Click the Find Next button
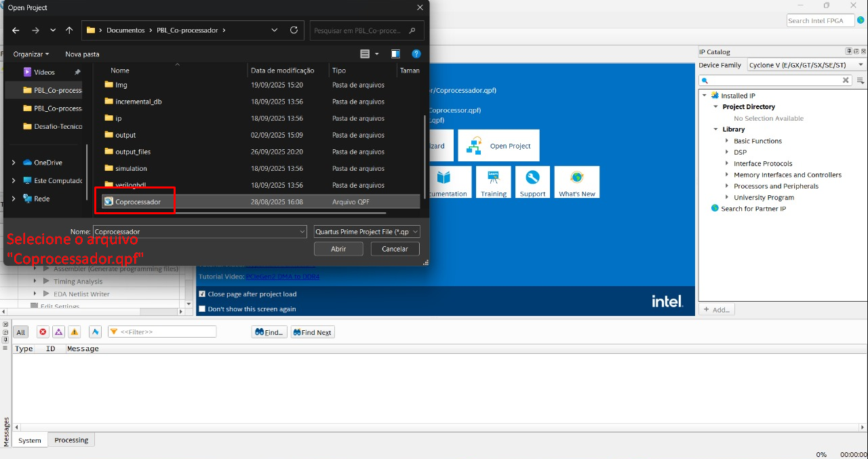The width and height of the screenshot is (868, 459). click(x=313, y=332)
